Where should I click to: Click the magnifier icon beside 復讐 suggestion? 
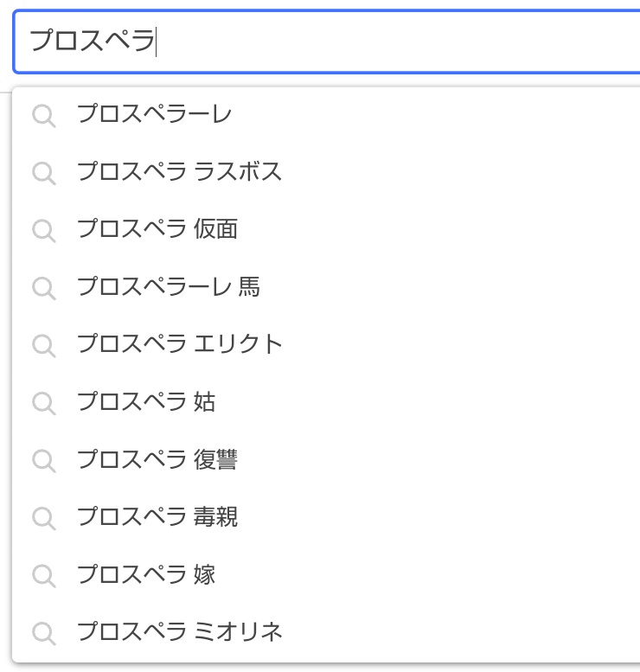pyautogui.click(x=44, y=461)
